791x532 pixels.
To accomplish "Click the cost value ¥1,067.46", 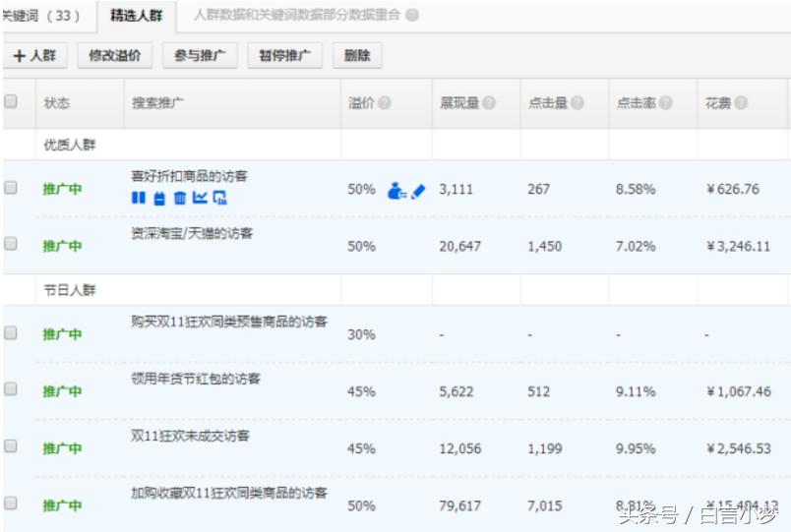I will pyautogui.click(x=739, y=391).
